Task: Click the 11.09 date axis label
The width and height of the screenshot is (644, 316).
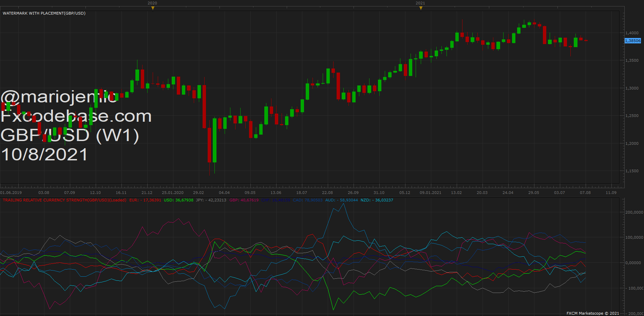Action: tap(611, 193)
